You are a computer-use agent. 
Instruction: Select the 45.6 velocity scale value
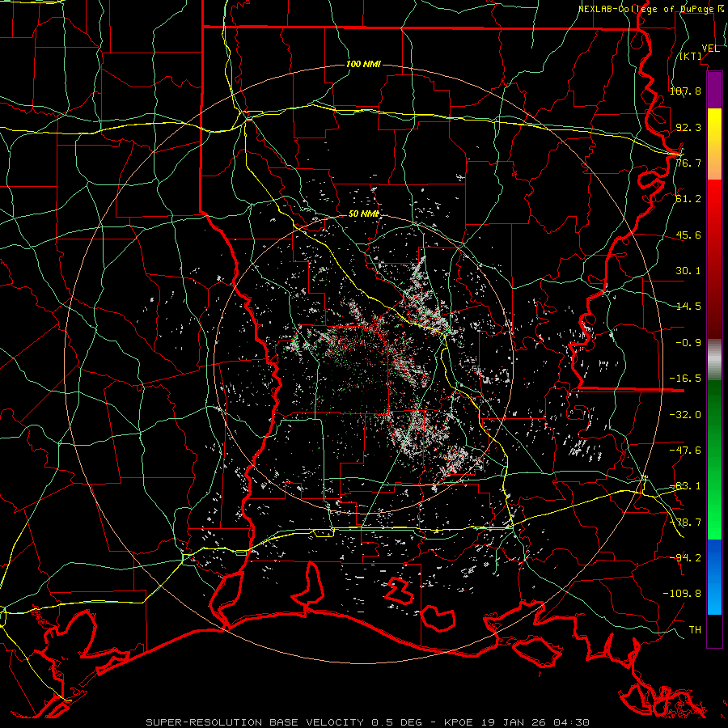(x=688, y=235)
